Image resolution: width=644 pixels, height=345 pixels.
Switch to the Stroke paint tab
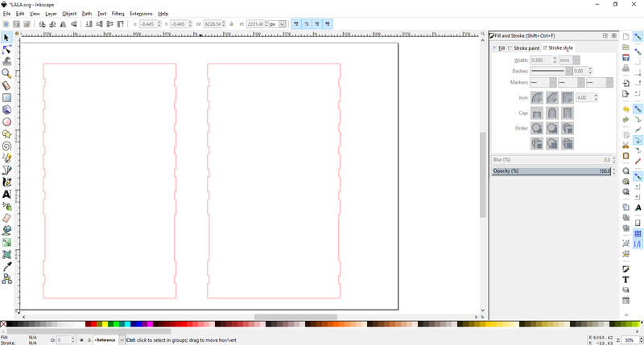(x=524, y=48)
